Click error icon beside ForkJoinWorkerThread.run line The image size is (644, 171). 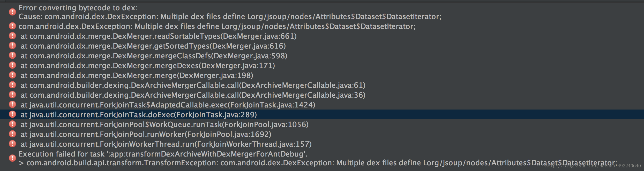pyautogui.click(x=12, y=144)
